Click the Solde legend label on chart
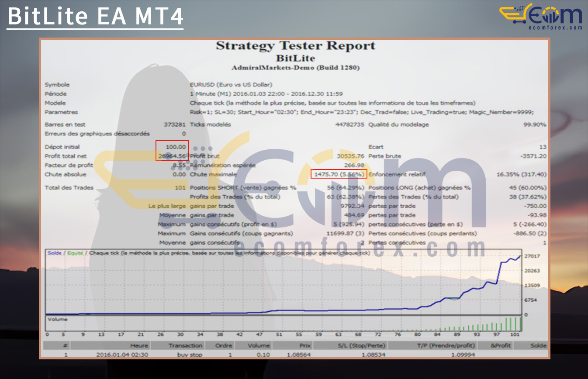The image size is (588, 379). (55, 253)
